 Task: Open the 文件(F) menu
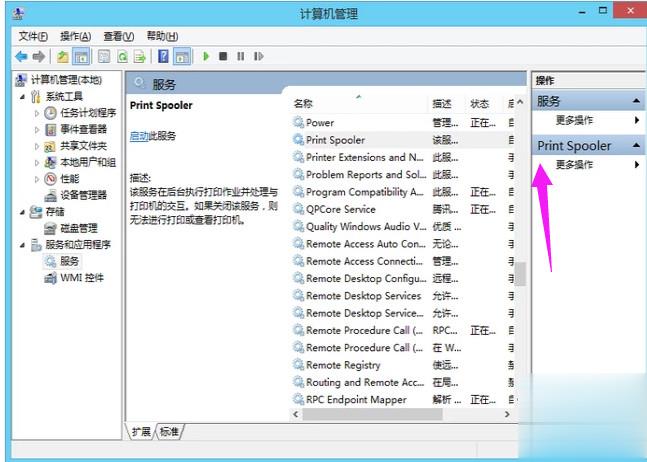coord(33,36)
